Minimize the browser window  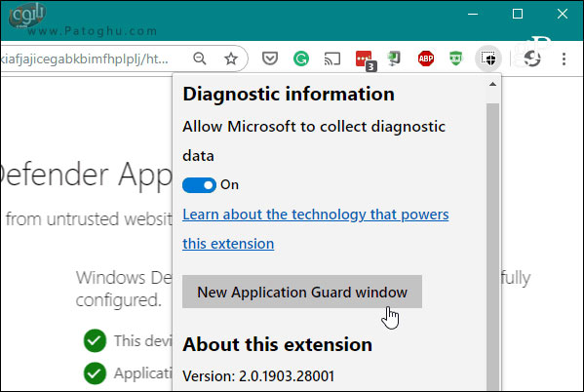[473, 15]
